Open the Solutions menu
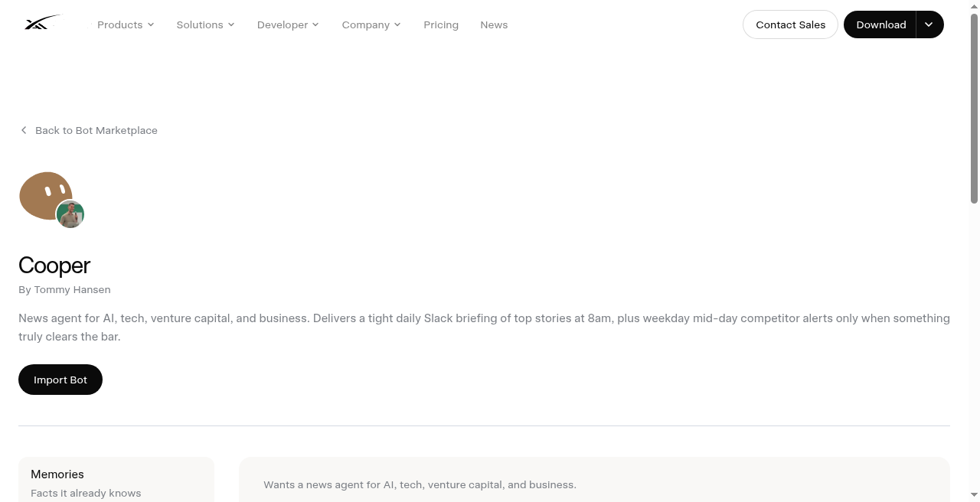Image resolution: width=980 pixels, height=502 pixels. click(205, 24)
